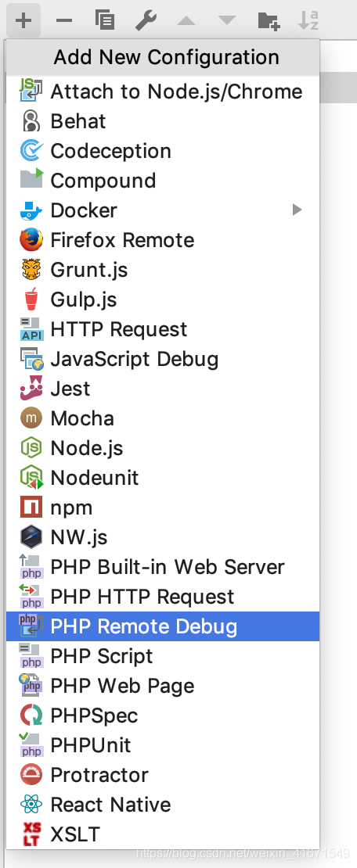The width and height of the screenshot is (357, 868).
Task: Choose Attach to Node.js/Chrome menu entry
Action: coord(163,91)
